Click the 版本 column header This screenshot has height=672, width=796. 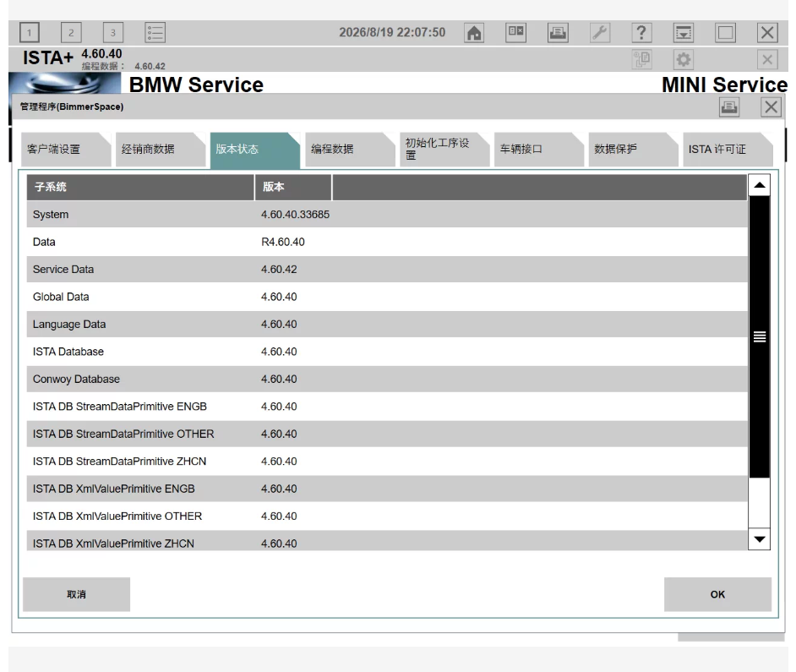click(x=293, y=187)
